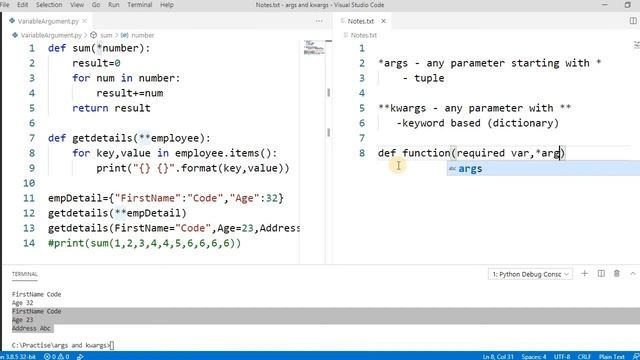The width and height of the screenshot is (640, 360).
Task: Maximize the panel with chevron up
Action: pyautogui.click(x=633, y=273)
